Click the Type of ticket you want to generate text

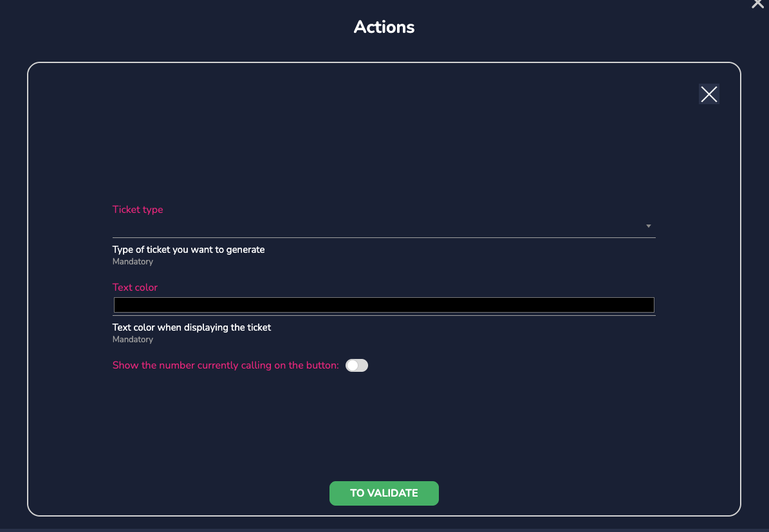(189, 250)
